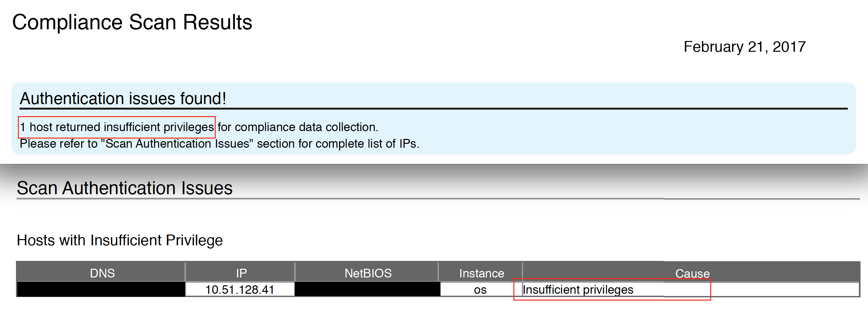Select the 'Insufficient privileges' Cause cell
Screen dimensions: 868x311
pos(578,290)
